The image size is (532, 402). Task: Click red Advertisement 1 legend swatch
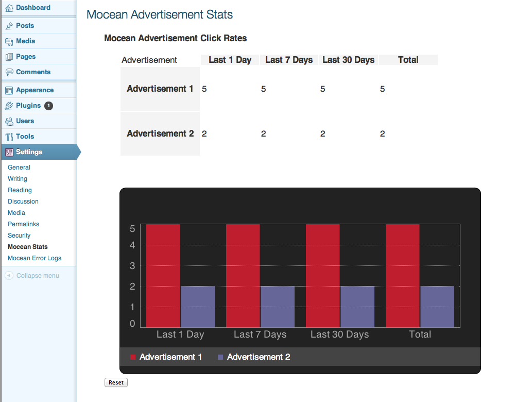pyautogui.click(x=133, y=357)
